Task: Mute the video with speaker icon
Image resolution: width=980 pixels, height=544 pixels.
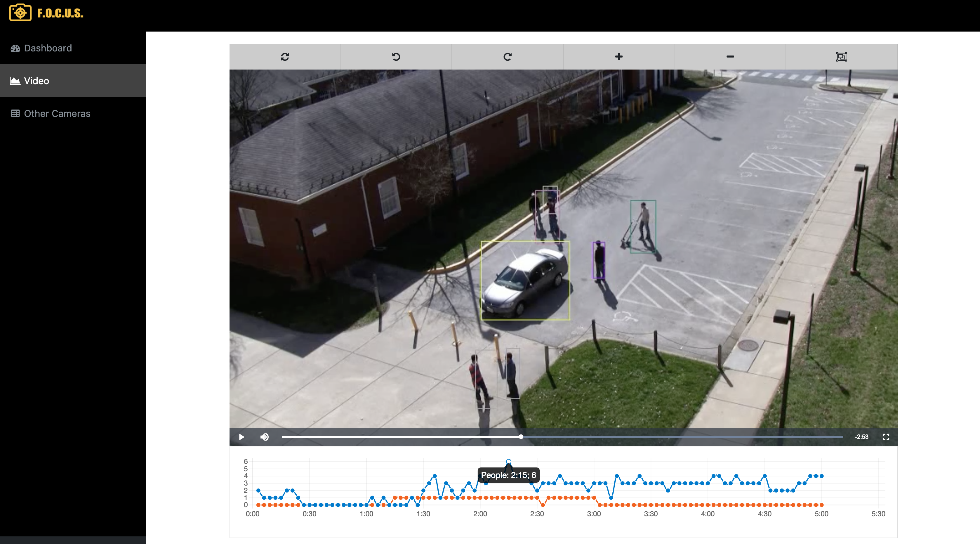Action: (264, 437)
